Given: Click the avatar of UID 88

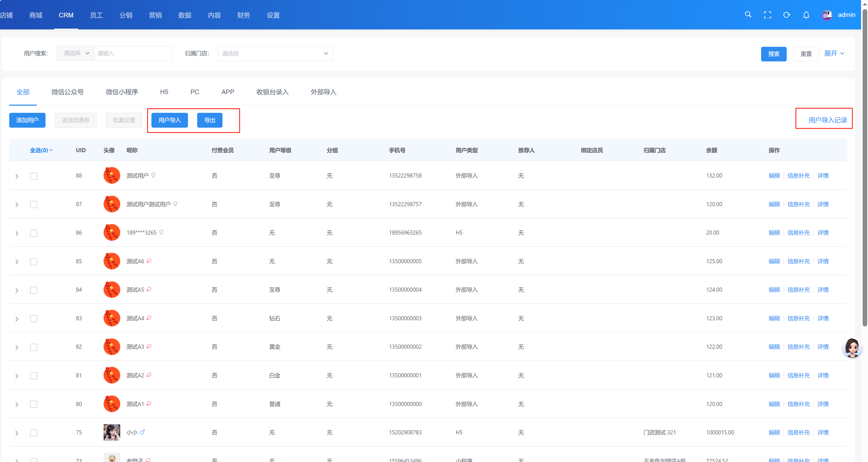Looking at the screenshot, I should click(x=112, y=175).
